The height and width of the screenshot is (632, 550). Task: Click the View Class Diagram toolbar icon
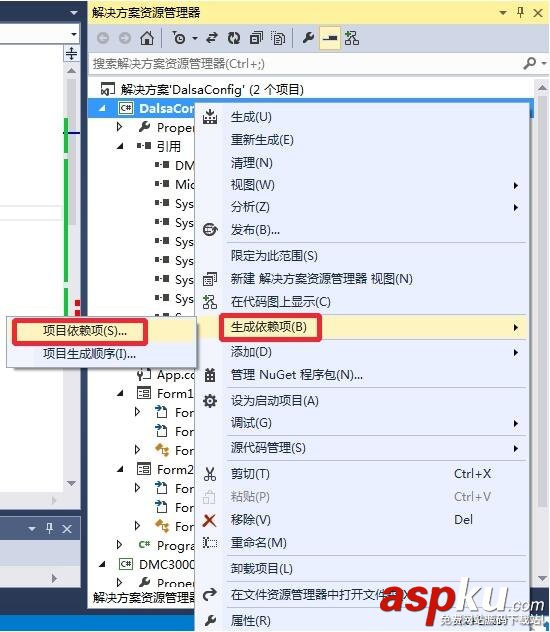352,38
